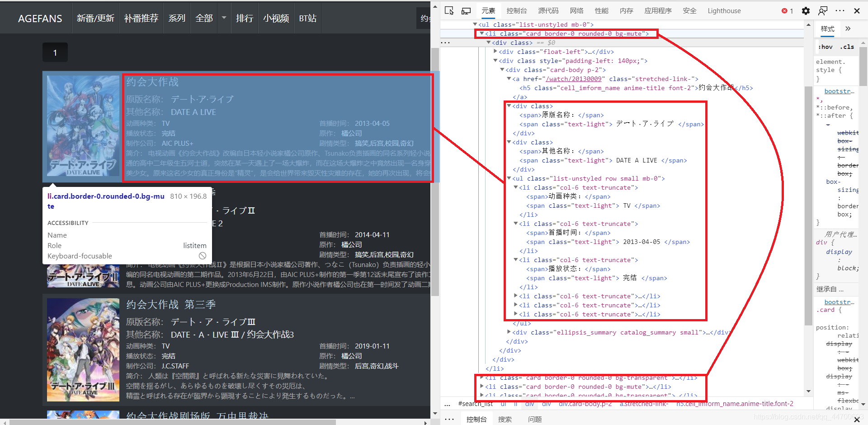Image resolution: width=868 pixels, height=425 pixels.
Task: Open the 安全 Security tab
Action: point(689,11)
